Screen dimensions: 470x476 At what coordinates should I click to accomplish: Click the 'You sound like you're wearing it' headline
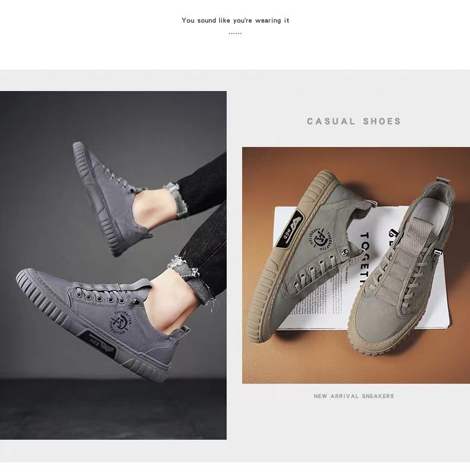(236, 20)
